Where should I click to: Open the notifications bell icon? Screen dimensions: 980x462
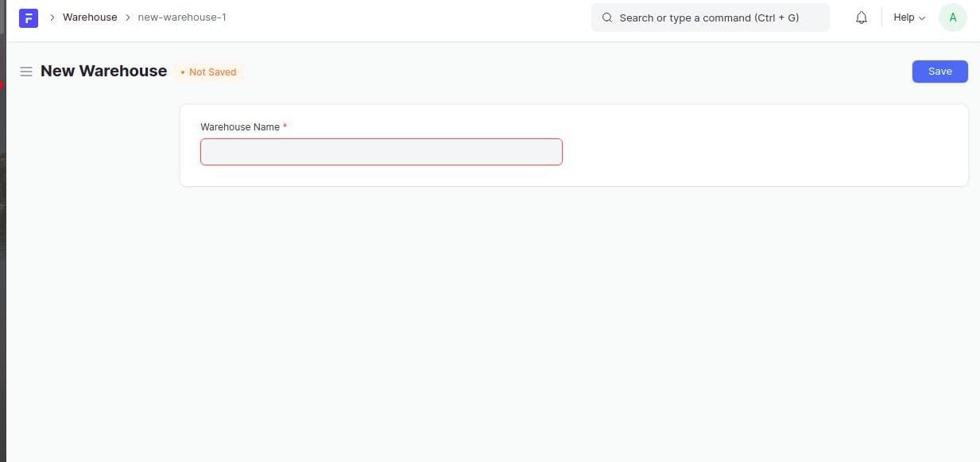click(x=862, y=17)
